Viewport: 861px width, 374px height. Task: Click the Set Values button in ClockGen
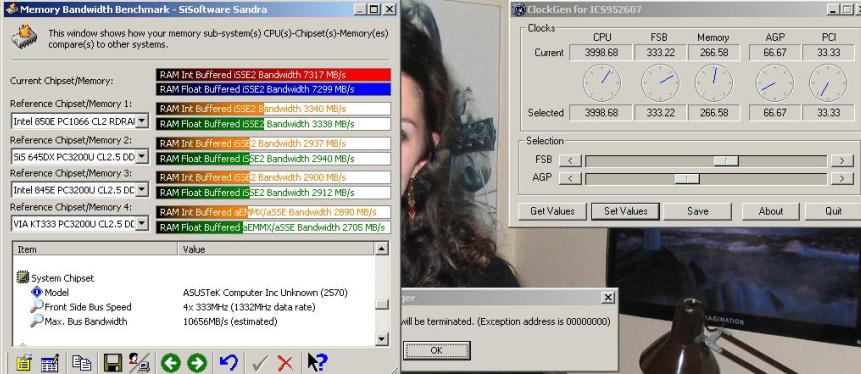(625, 211)
